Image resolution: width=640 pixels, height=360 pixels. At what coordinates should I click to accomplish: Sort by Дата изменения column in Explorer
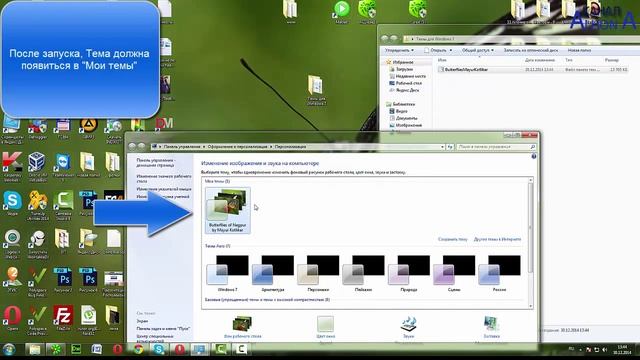[540, 60]
